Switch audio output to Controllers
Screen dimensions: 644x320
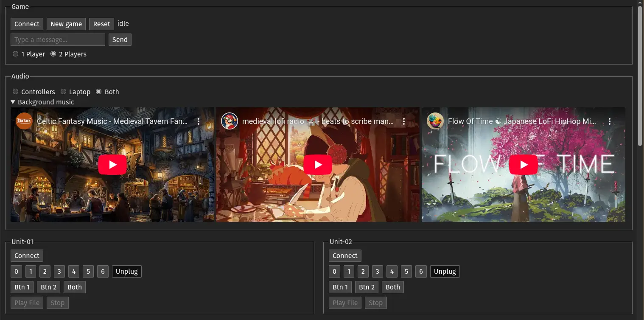(x=16, y=91)
